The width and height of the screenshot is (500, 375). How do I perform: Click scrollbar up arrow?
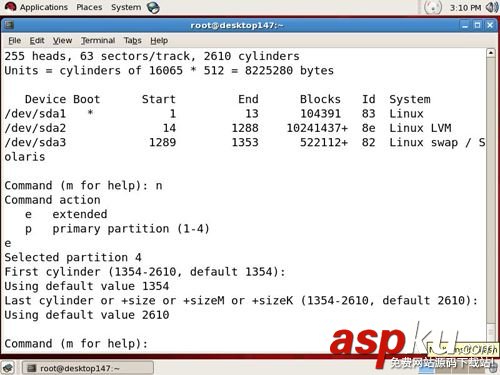[x=490, y=53]
